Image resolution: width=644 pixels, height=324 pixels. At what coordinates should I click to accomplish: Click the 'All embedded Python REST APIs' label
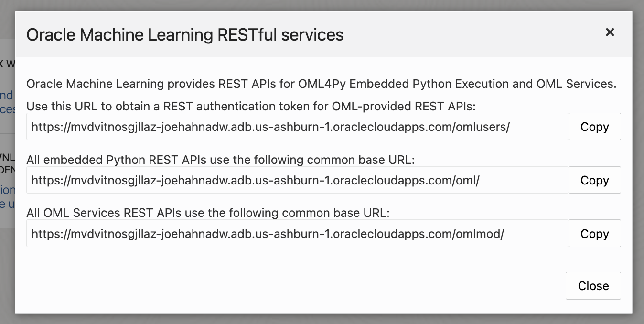click(x=220, y=160)
